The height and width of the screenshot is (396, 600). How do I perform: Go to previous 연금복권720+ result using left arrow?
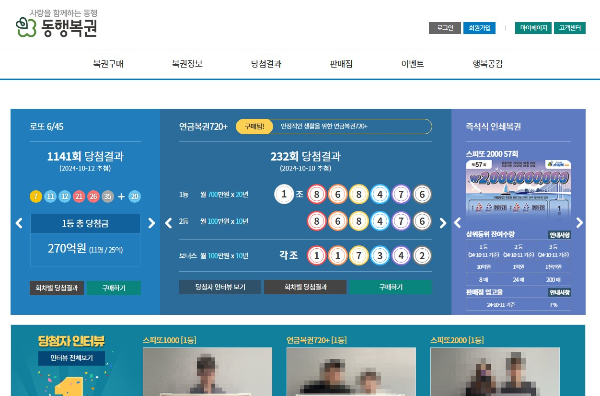pos(168,223)
